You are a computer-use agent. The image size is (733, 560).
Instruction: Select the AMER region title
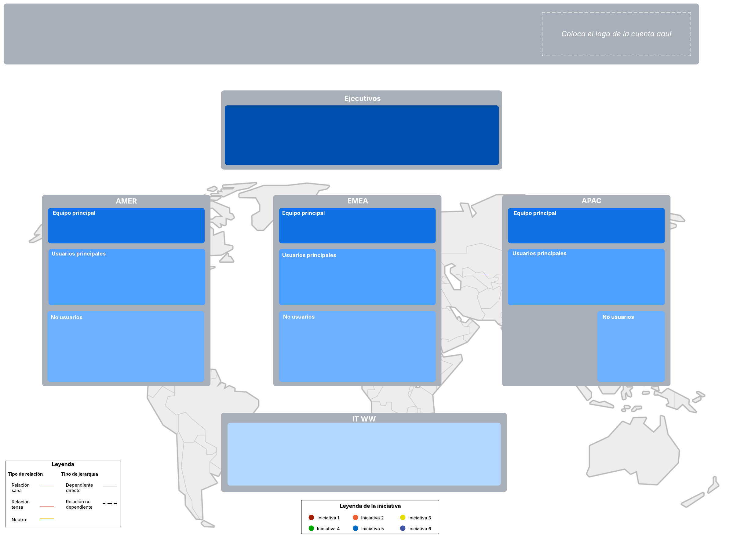click(x=126, y=201)
